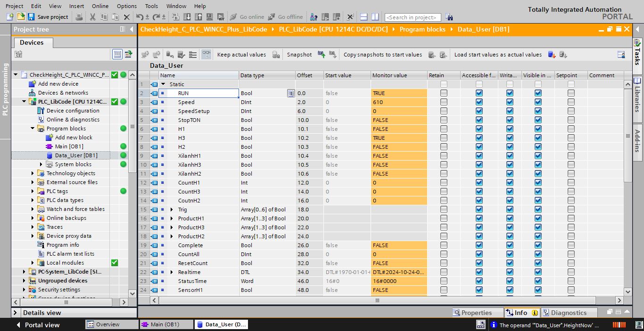Image resolution: width=644 pixels, height=331 pixels.
Task: Expand System blocks in project tree
Action: (41, 164)
